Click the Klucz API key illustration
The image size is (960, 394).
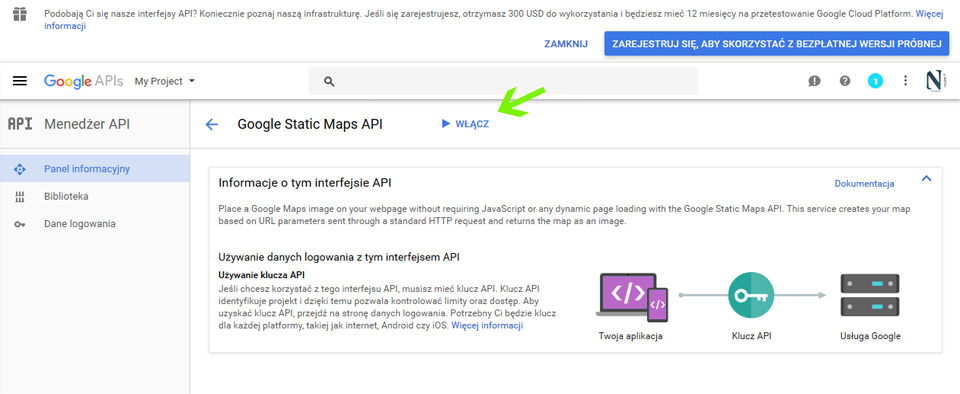751,295
